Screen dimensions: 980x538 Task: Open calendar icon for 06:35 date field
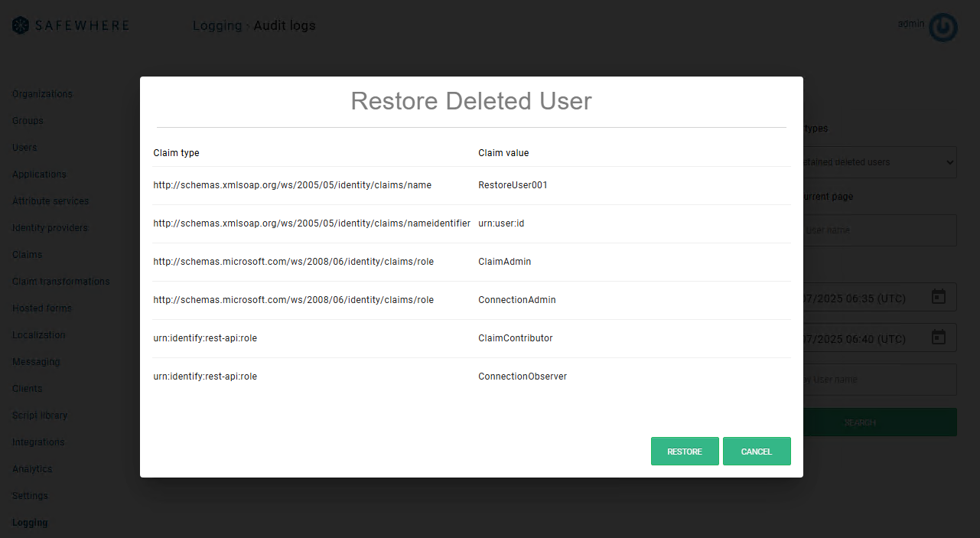939,297
